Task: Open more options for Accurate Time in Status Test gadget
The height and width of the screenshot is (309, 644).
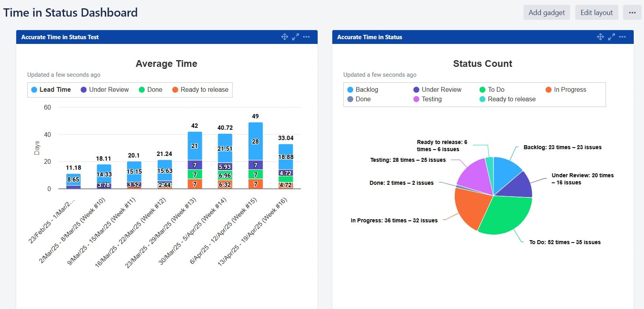Action: click(x=307, y=37)
